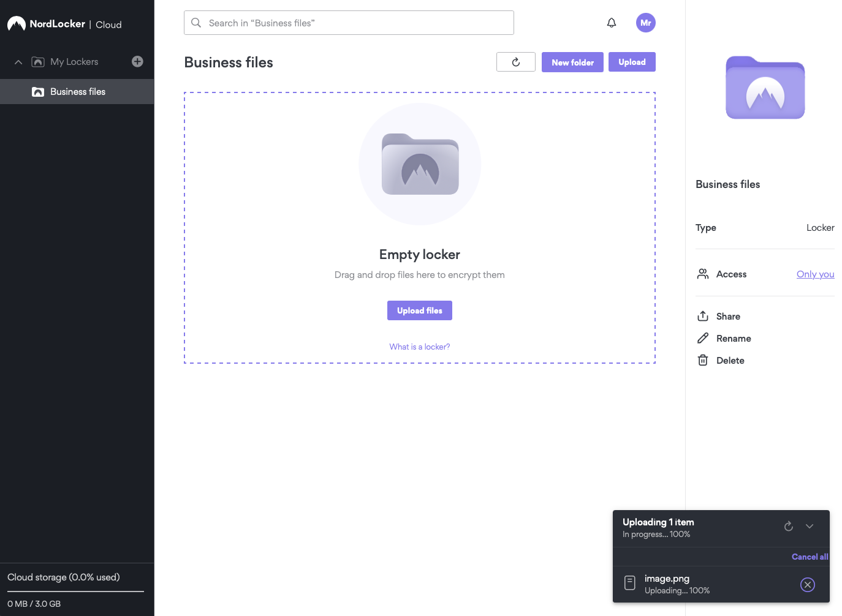Image resolution: width=842 pixels, height=616 pixels.
Task: Collapse the upload progress panel chevron
Action: [809, 526]
